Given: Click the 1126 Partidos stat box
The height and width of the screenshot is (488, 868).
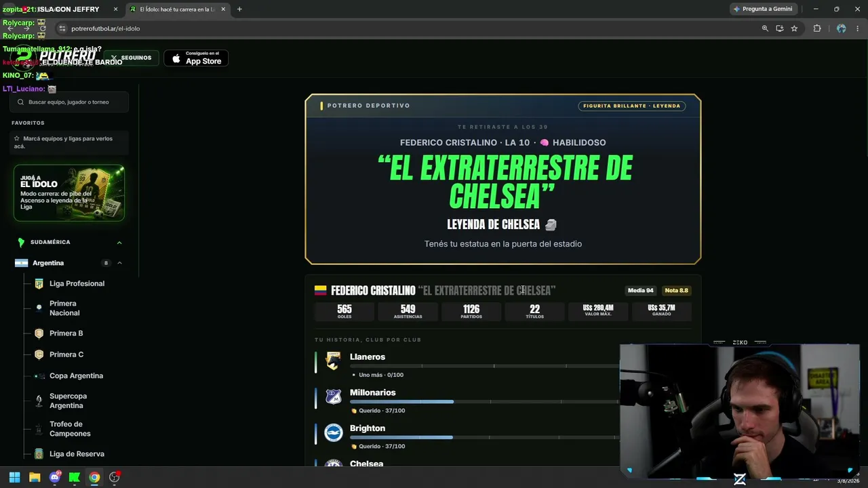Looking at the screenshot, I should (471, 311).
